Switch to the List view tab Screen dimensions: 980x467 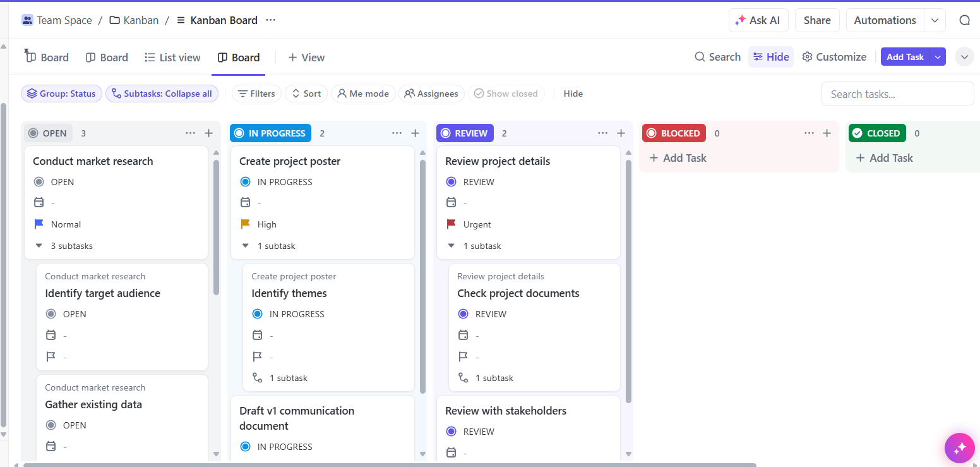pyautogui.click(x=172, y=57)
